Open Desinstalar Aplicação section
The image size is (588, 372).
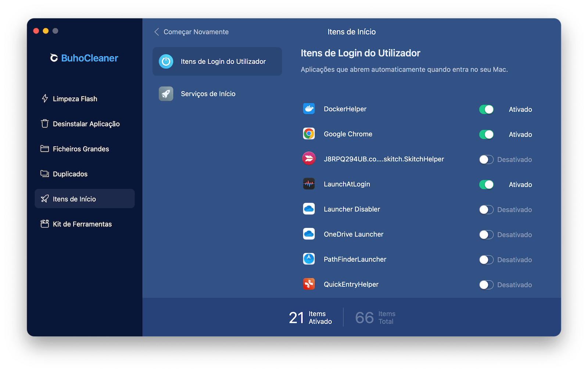85,124
